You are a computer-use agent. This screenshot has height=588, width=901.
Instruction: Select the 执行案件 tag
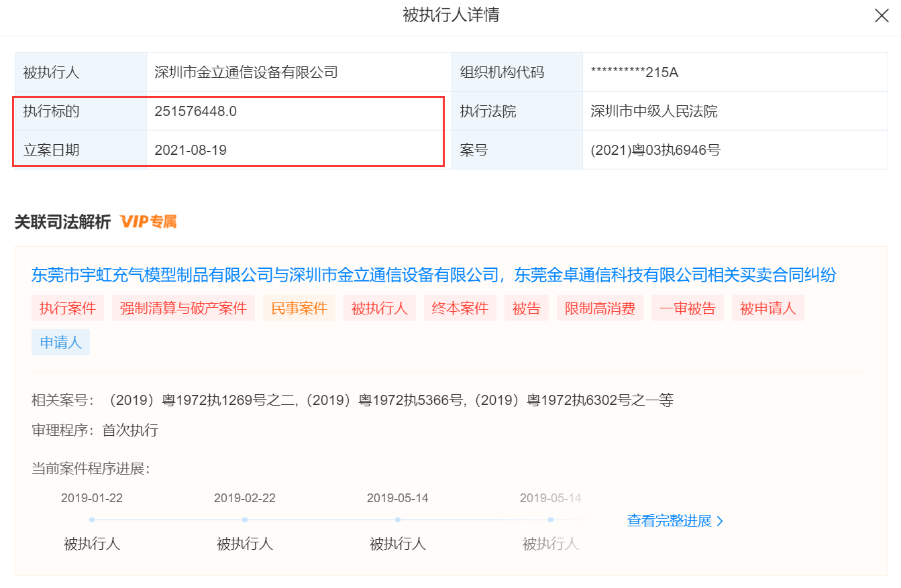[68, 308]
